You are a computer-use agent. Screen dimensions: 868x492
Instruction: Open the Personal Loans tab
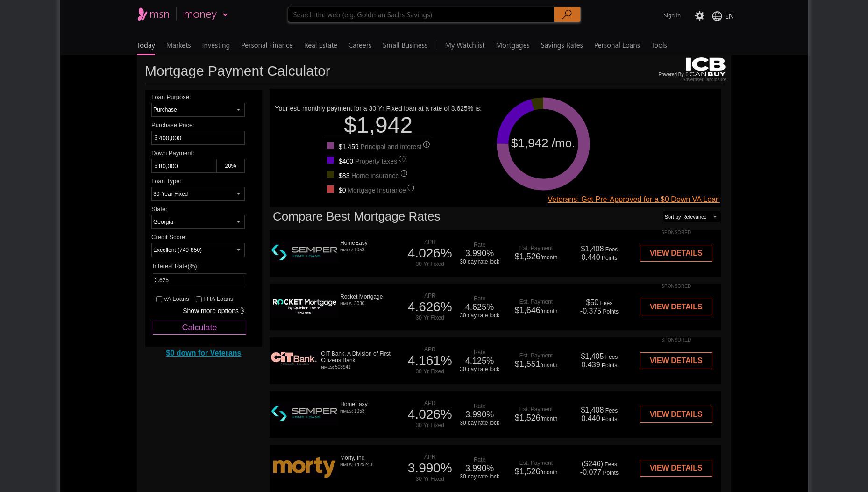pyautogui.click(x=617, y=45)
